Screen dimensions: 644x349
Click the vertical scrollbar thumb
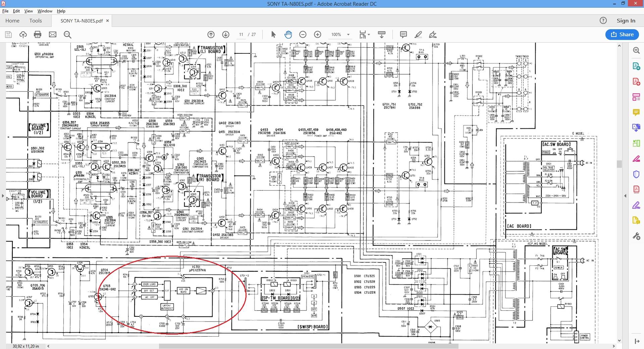[619, 164]
